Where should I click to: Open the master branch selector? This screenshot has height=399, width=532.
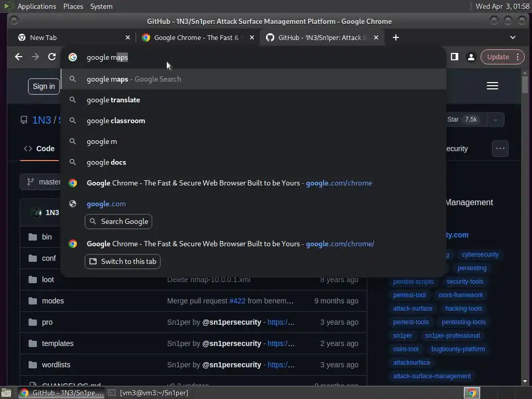tap(41, 182)
